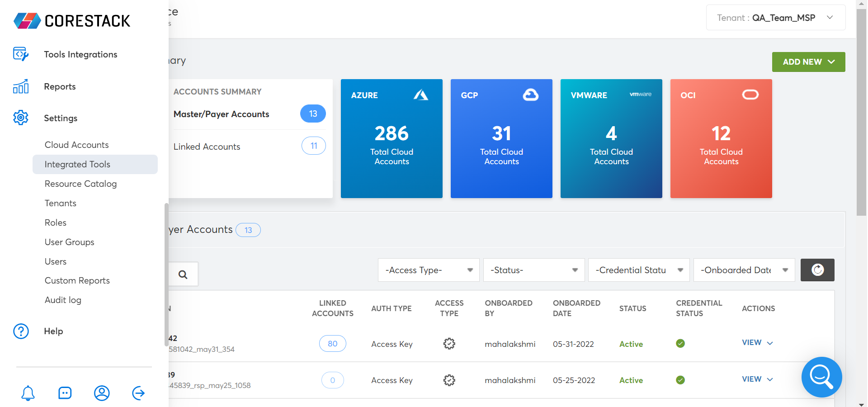The width and height of the screenshot is (868, 407).
Task: Open the OCI 12 accounts card
Action: tap(721, 138)
